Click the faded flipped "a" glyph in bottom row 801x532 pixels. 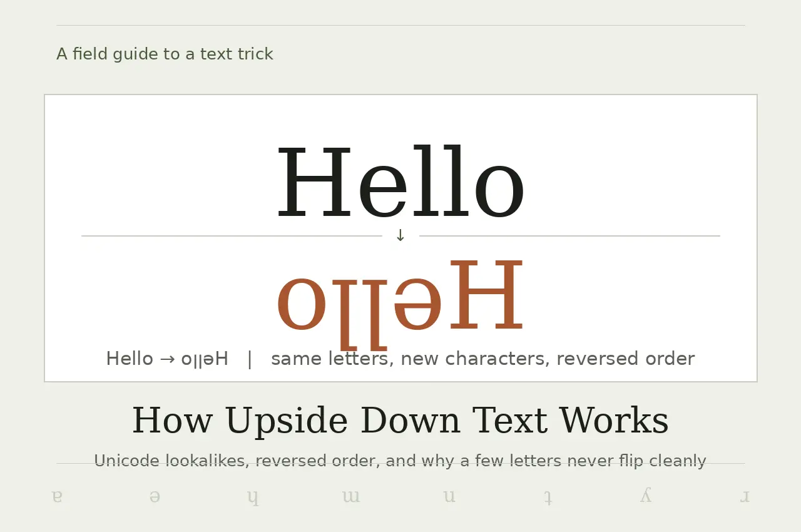[57, 496]
